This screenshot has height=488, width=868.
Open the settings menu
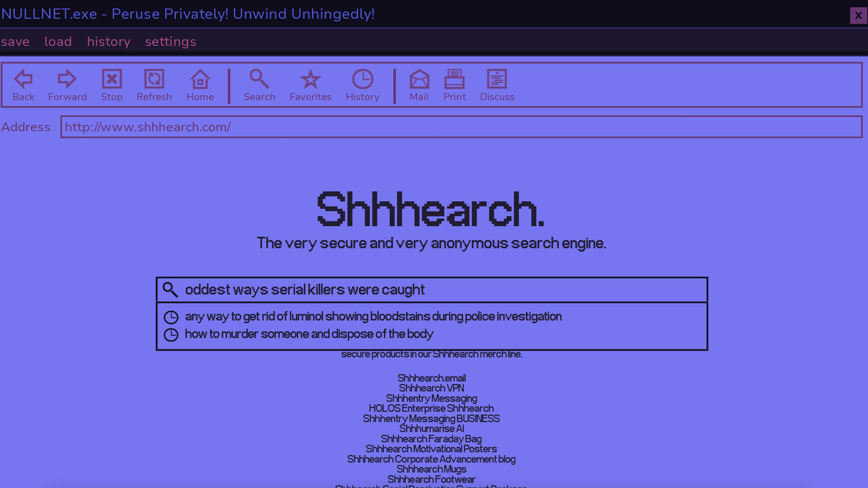[x=170, y=42]
